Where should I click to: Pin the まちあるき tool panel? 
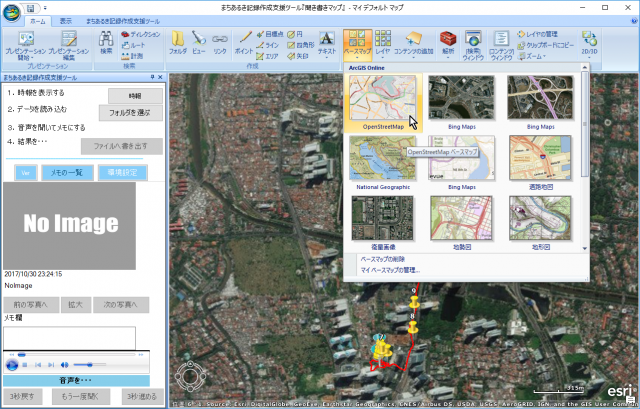[x=152, y=77]
